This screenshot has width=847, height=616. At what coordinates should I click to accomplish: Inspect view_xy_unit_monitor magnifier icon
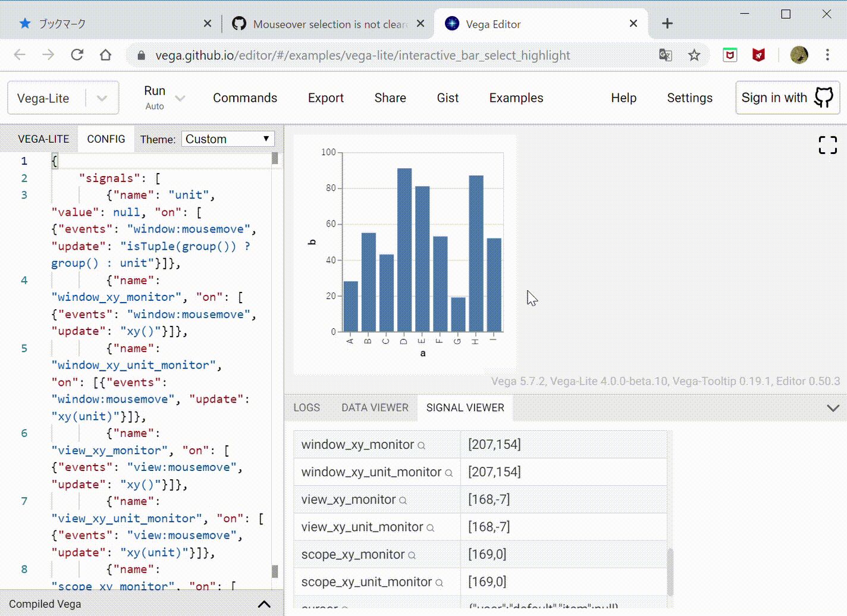click(430, 528)
